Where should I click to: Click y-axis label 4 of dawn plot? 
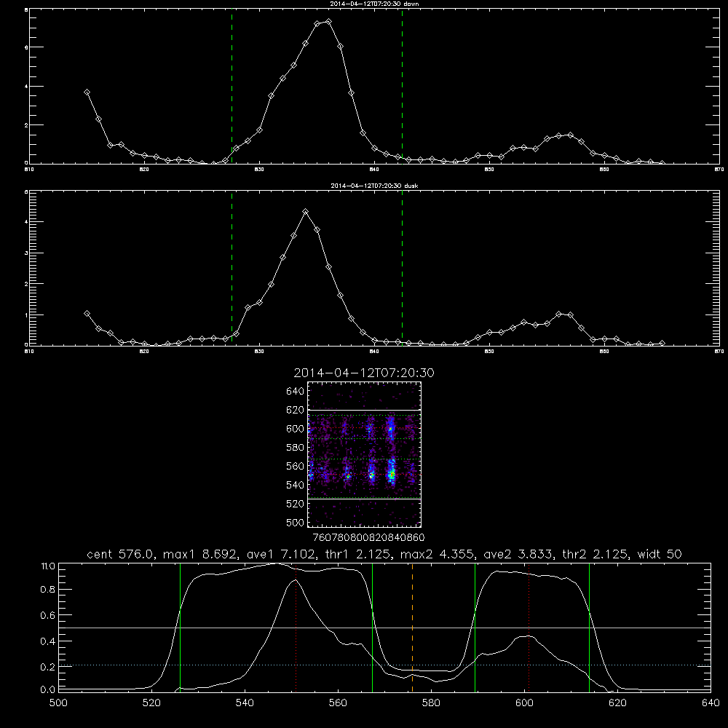point(26,87)
